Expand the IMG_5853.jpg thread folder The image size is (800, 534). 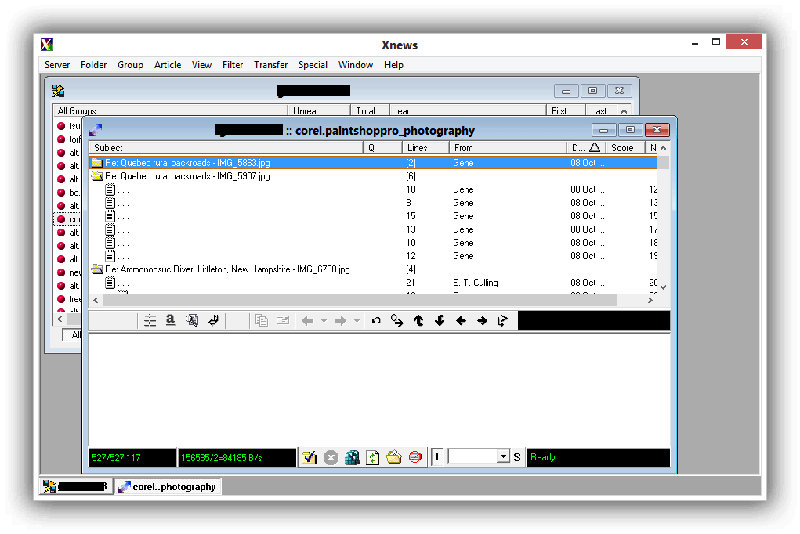[97, 162]
